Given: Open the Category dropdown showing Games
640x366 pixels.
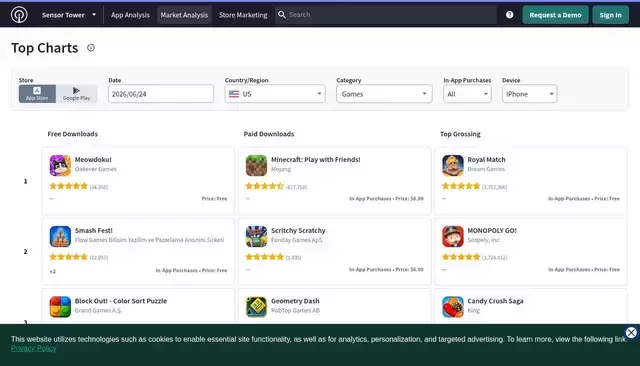Looking at the screenshot, I should (384, 94).
